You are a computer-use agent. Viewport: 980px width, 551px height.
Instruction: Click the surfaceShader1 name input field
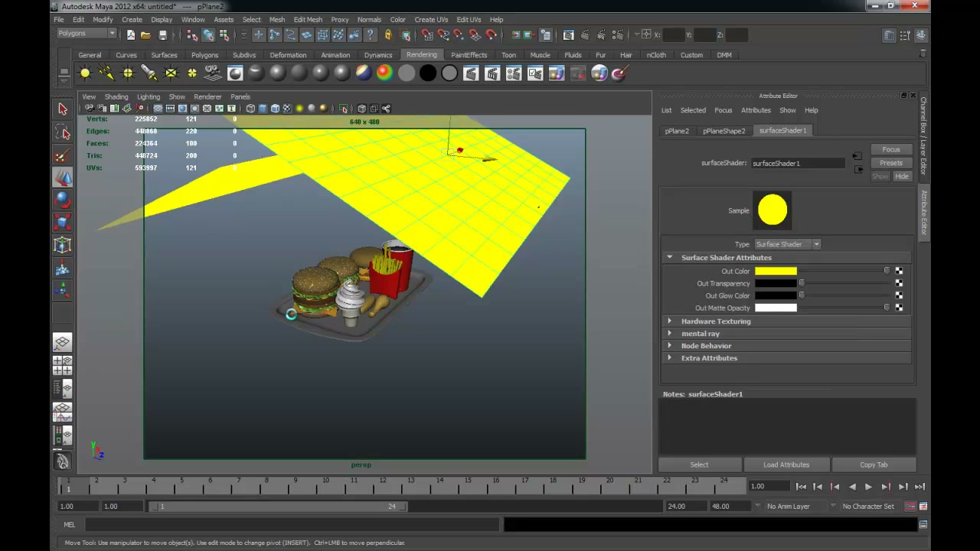click(x=796, y=163)
